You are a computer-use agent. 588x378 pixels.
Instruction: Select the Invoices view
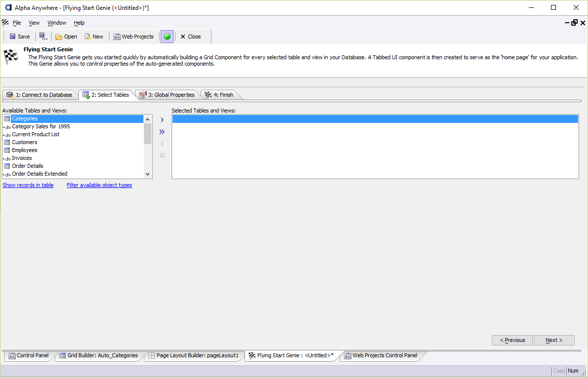point(73,158)
